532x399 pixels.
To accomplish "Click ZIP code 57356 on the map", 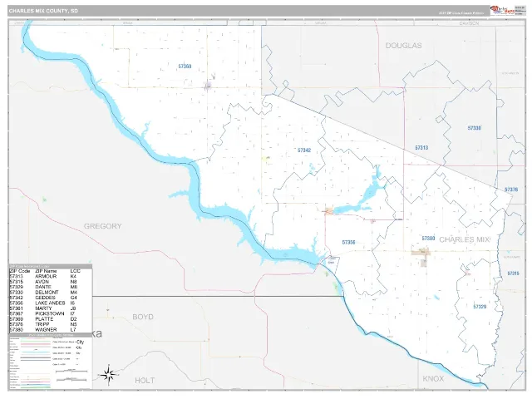I will tap(348, 242).
